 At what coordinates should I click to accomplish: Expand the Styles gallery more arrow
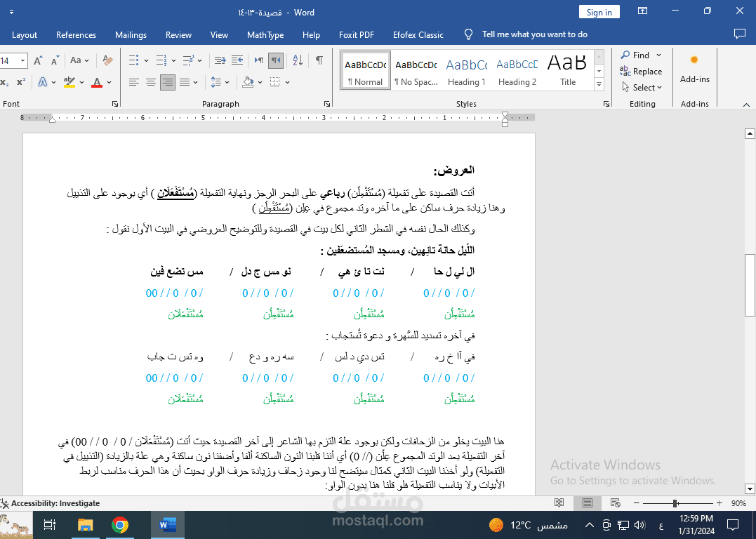[599, 84]
